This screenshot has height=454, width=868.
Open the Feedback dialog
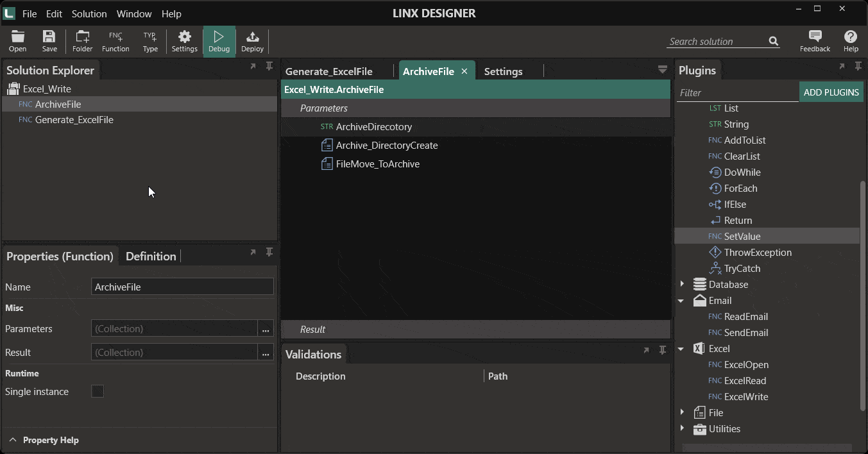click(815, 41)
